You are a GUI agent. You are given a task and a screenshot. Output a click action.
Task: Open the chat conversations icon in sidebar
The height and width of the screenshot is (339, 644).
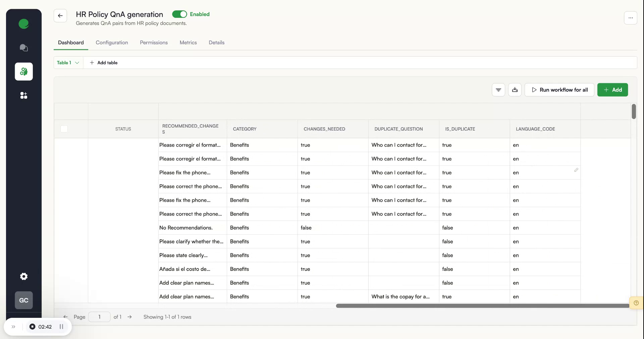23,48
